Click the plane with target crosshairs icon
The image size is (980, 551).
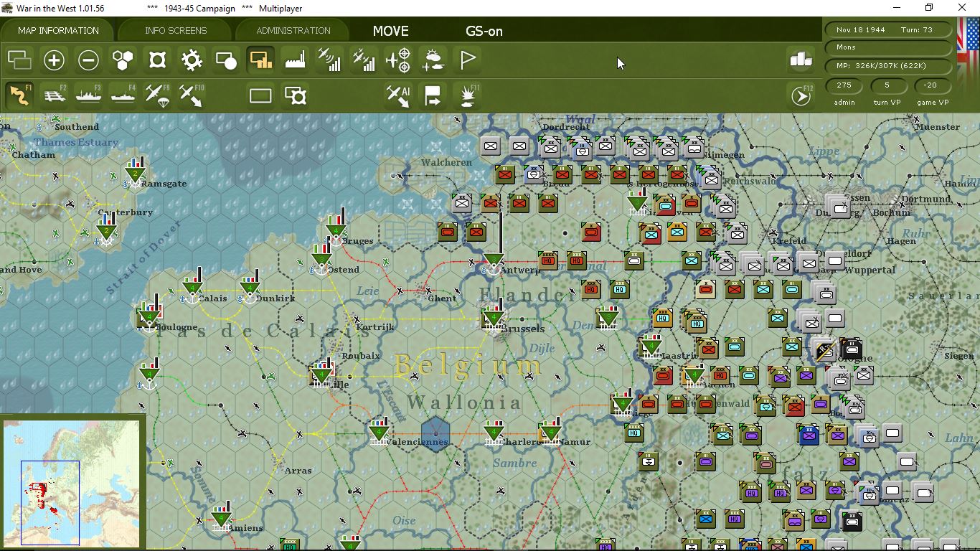point(398,60)
